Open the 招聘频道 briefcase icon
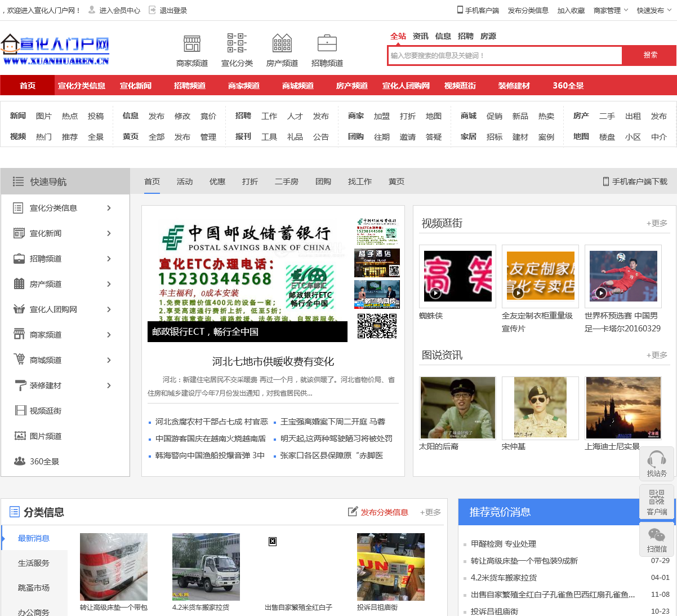 [327, 43]
